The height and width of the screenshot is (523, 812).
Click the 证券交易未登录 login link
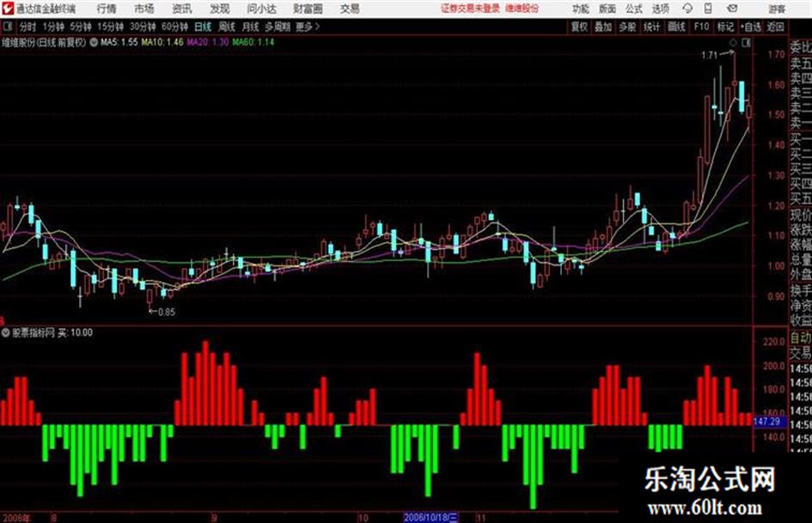point(470,9)
